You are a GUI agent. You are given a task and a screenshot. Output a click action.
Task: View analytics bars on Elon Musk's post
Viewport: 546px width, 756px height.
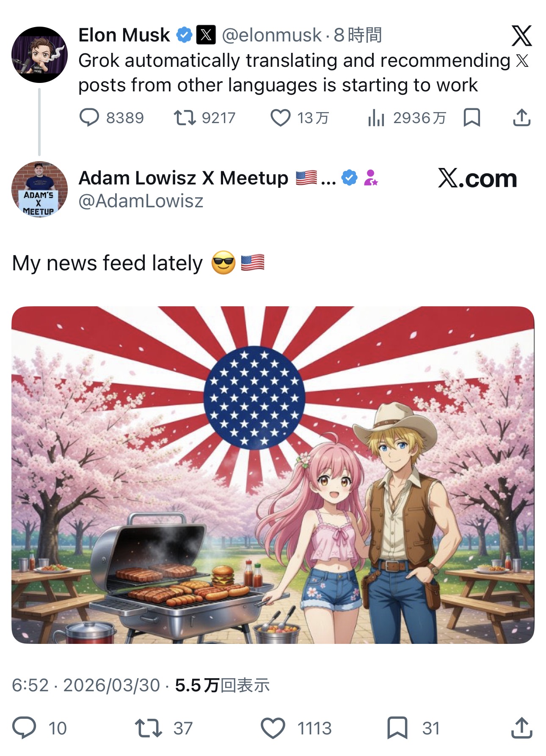pyautogui.click(x=376, y=118)
